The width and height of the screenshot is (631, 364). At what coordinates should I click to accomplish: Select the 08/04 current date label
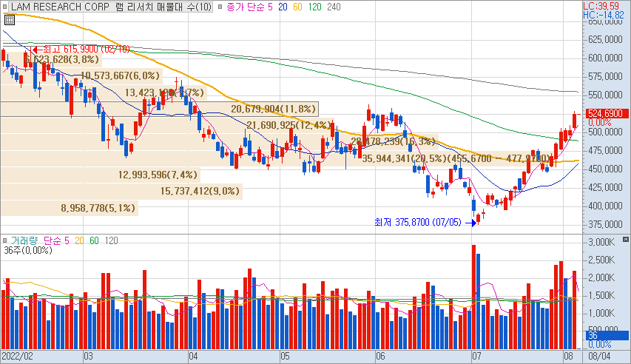(599, 357)
